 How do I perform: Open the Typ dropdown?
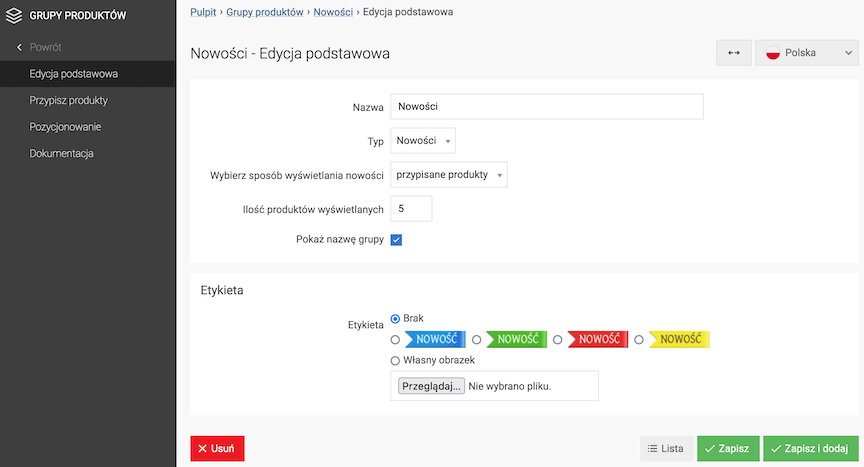[x=423, y=141]
